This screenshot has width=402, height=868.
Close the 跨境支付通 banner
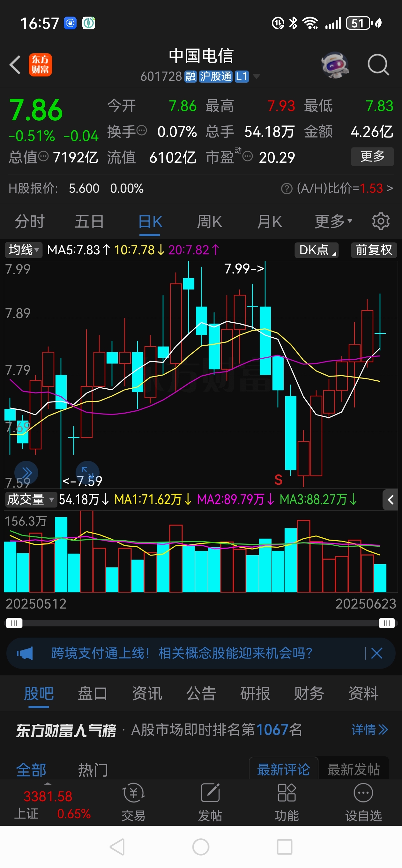376,653
